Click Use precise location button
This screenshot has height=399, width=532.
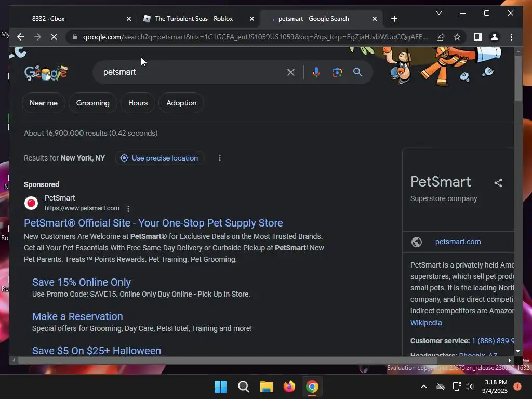(159, 158)
